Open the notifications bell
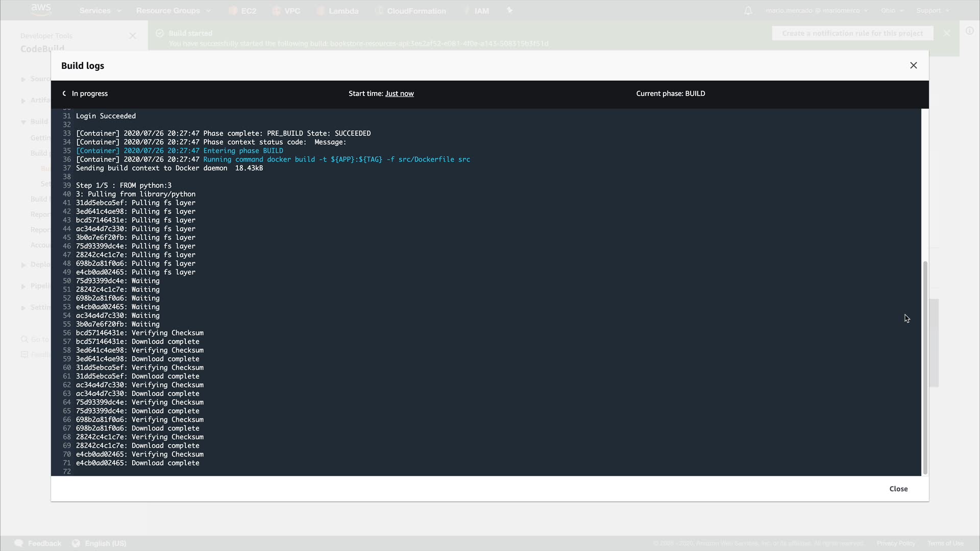This screenshot has height=551, width=980. [x=748, y=11]
